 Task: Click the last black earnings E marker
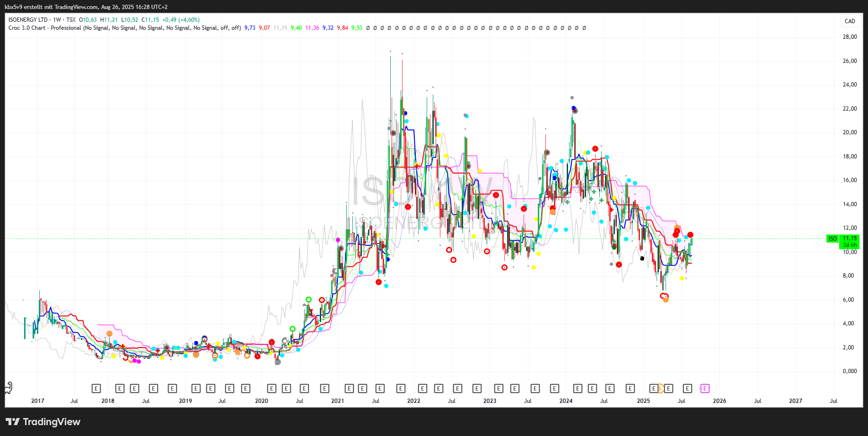click(x=687, y=389)
